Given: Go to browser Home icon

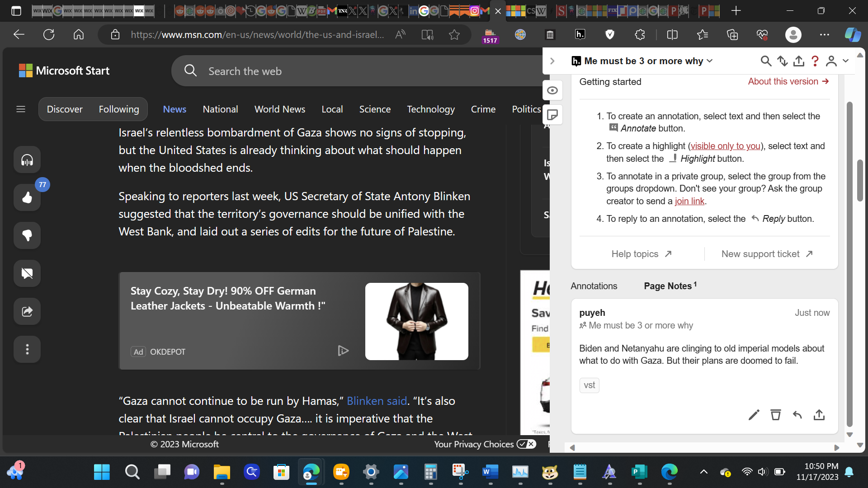Looking at the screenshot, I should click(79, 35).
